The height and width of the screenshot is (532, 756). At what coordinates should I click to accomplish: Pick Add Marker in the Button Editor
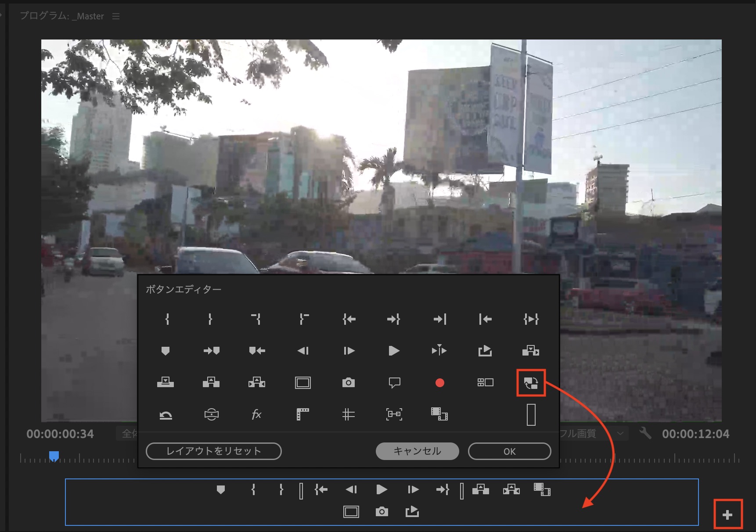coord(166,351)
